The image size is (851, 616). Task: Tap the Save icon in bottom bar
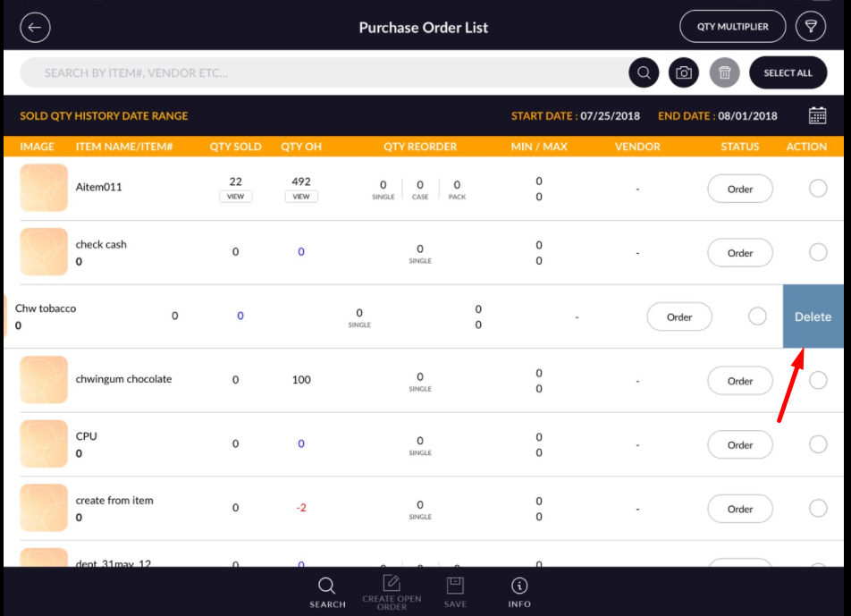[x=455, y=592]
